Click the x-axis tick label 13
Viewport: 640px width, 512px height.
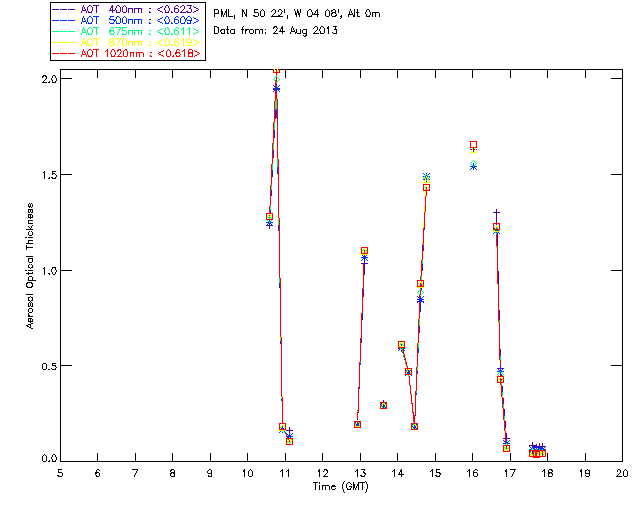[360, 473]
